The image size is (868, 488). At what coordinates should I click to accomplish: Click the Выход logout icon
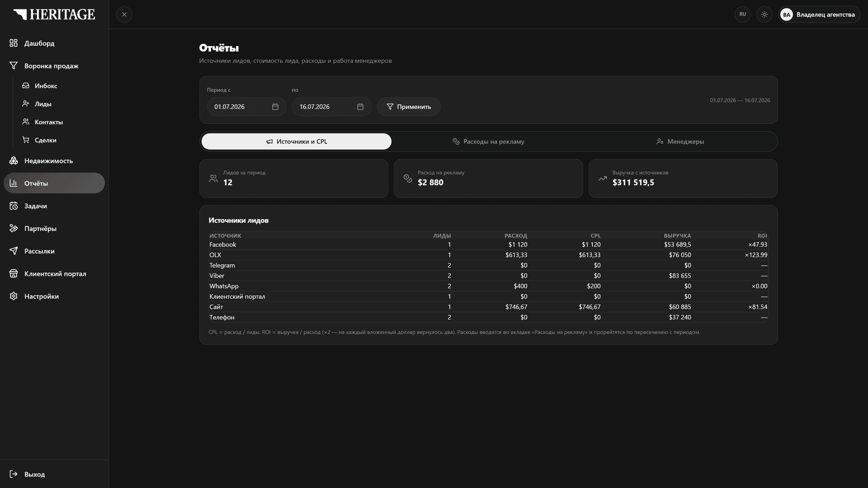coord(14,474)
